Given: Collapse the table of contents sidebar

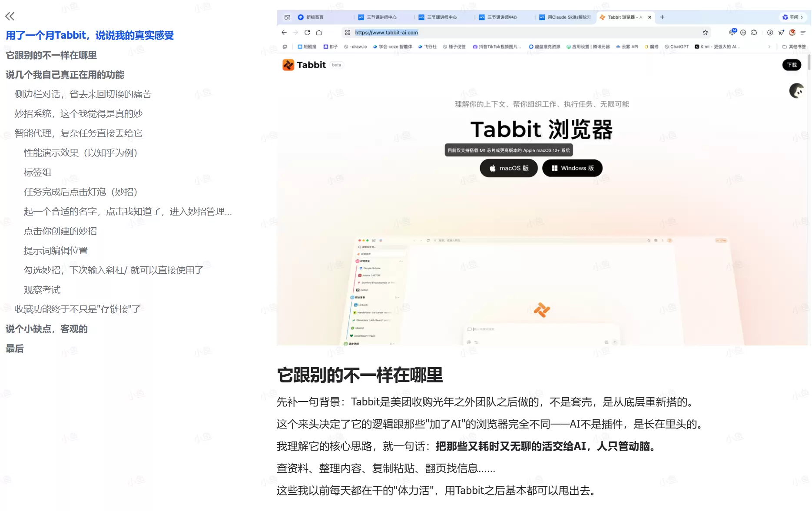Looking at the screenshot, I should (10, 16).
